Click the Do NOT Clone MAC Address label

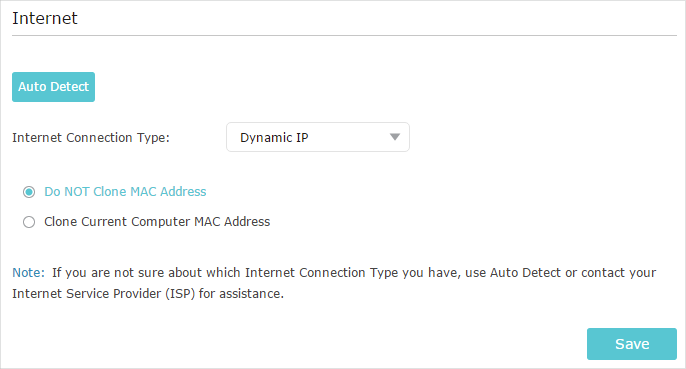[125, 192]
